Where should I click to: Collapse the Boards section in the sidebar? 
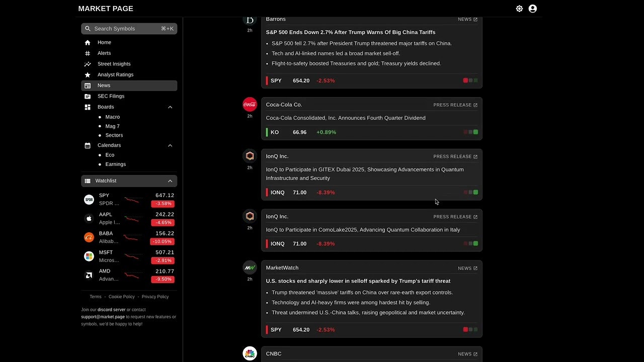(x=170, y=107)
